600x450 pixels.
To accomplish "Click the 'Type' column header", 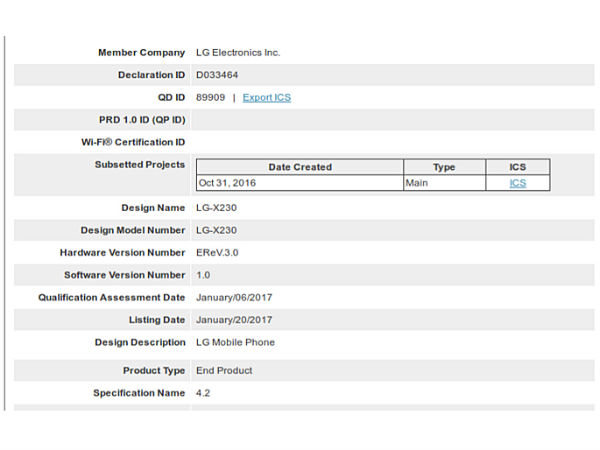I will pos(445,167).
